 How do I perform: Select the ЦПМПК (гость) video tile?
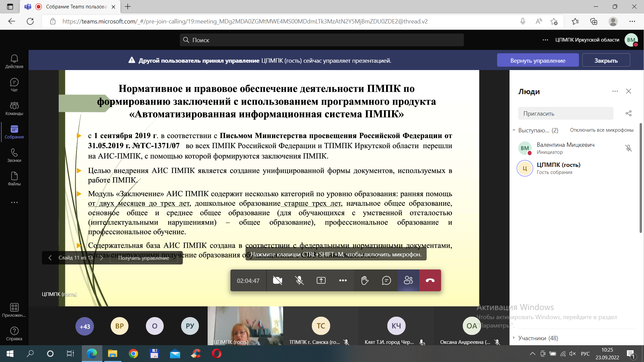[x=245, y=326]
